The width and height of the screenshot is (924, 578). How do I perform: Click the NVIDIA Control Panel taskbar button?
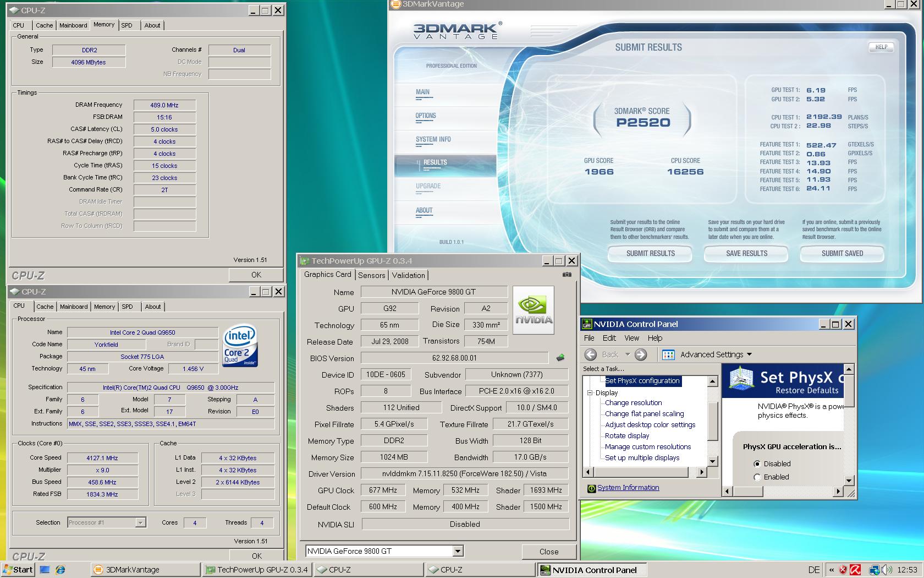592,570
